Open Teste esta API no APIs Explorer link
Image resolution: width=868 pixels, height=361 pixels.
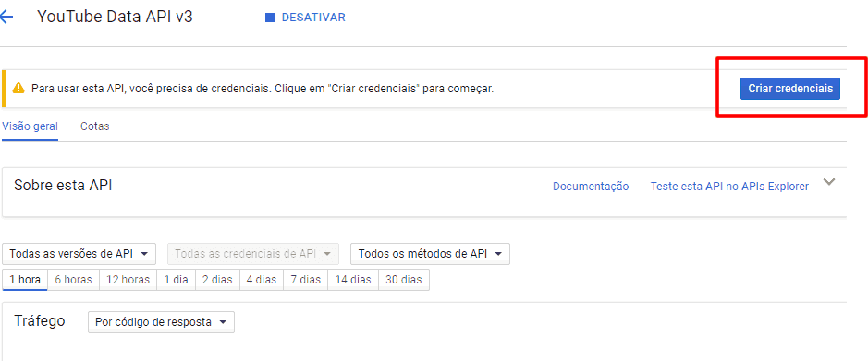click(729, 187)
